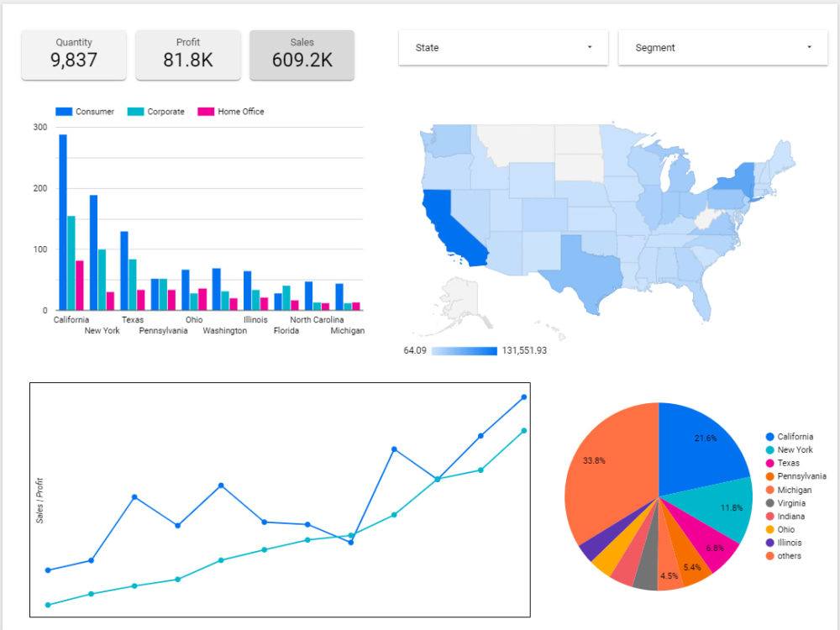The width and height of the screenshot is (840, 630).
Task: Expand the State selector arrow
Action: 591,48
